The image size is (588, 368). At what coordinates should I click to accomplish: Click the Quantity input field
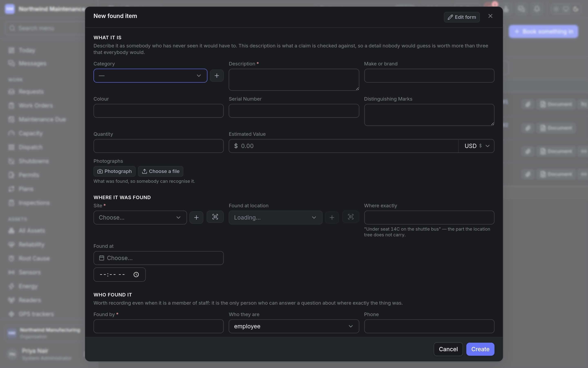tap(158, 146)
